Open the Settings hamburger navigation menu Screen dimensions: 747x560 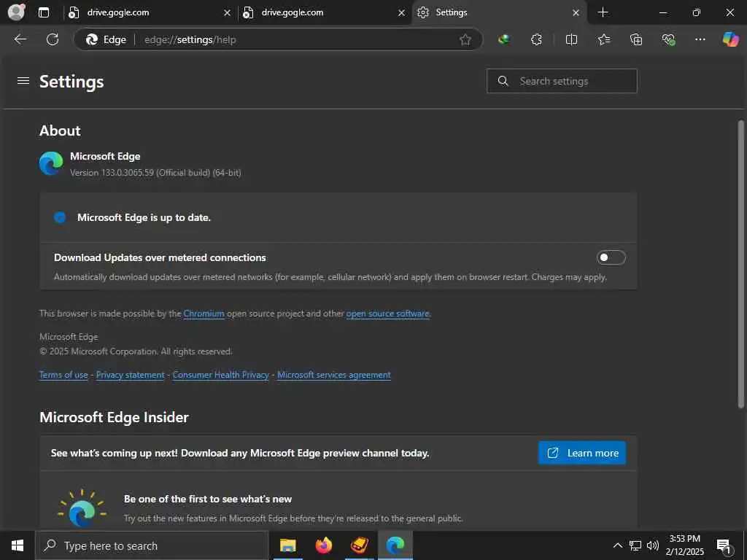tap(23, 81)
